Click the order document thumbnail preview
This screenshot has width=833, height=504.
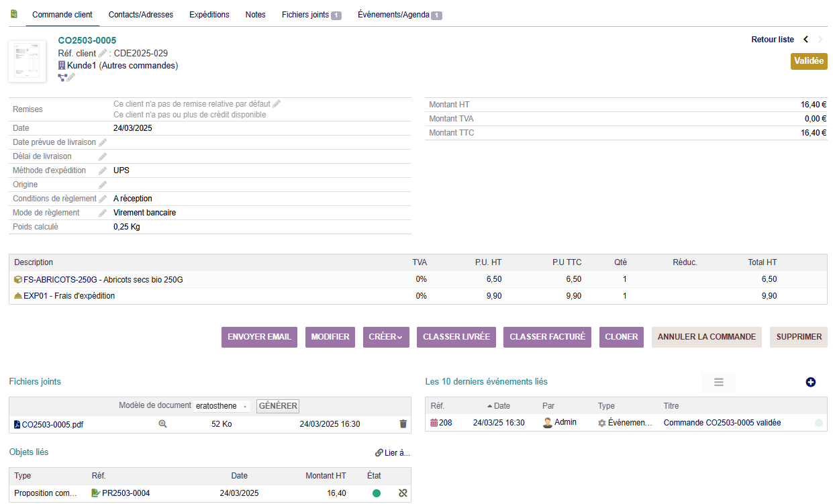(28, 62)
